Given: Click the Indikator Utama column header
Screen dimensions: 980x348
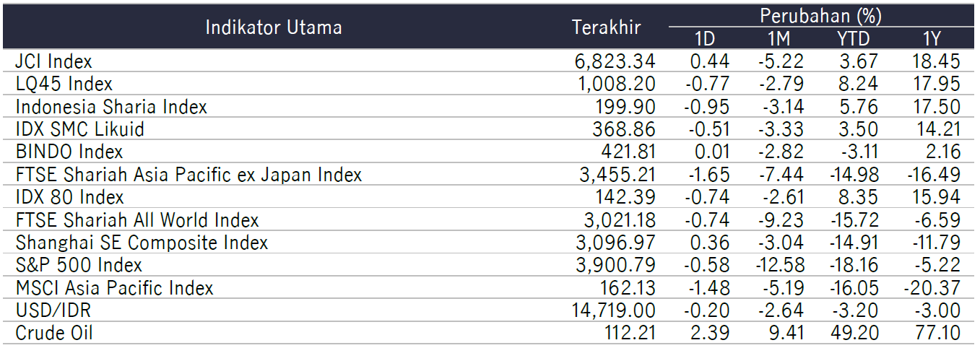Looking at the screenshot, I should [x=274, y=27].
